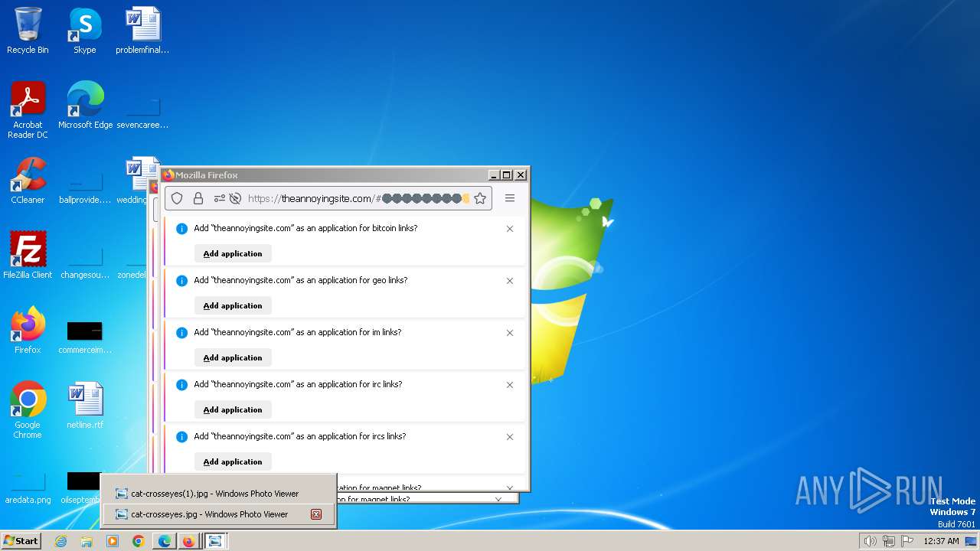Click info icon on ircs links notification

click(181, 437)
